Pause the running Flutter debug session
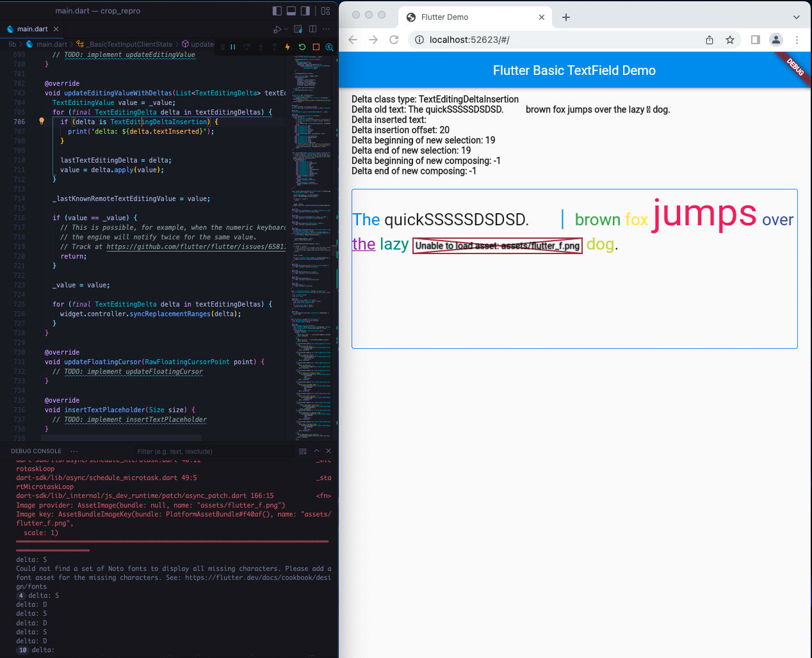The width and height of the screenshot is (812, 658). pos(233,47)
